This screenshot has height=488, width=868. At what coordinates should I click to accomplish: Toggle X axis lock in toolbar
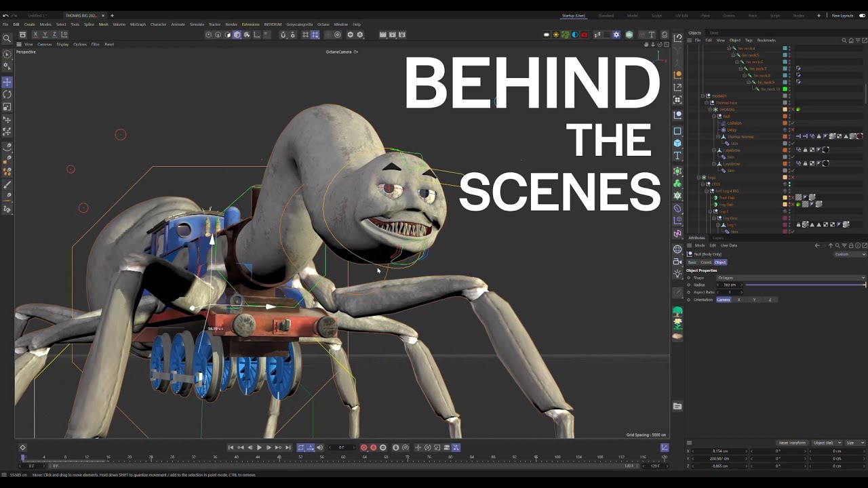(37, 35)
